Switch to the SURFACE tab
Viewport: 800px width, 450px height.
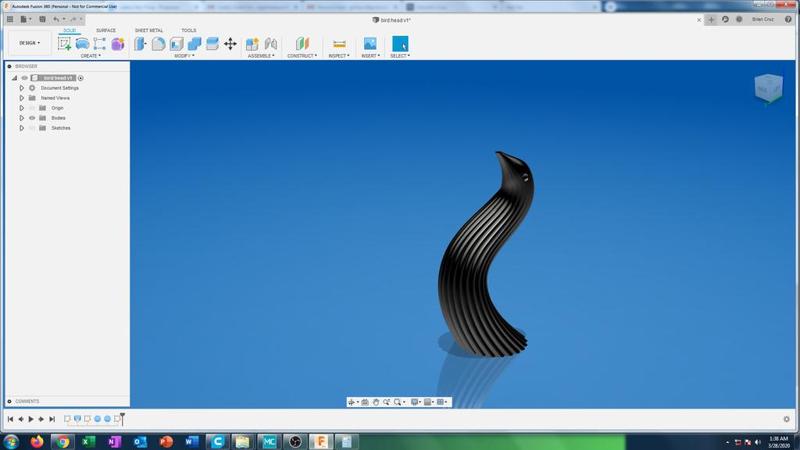(x=106, y=31)
